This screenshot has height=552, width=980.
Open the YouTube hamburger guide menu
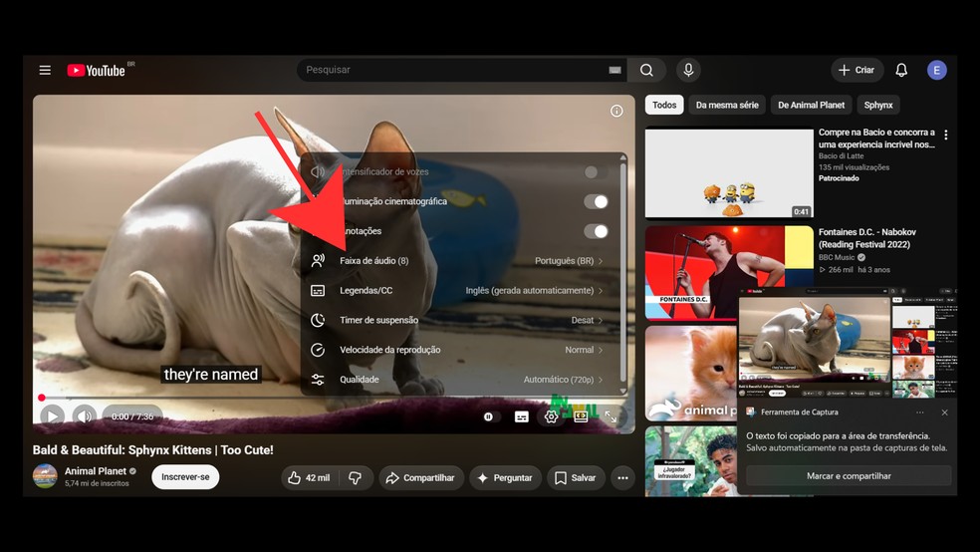[45, 70]
